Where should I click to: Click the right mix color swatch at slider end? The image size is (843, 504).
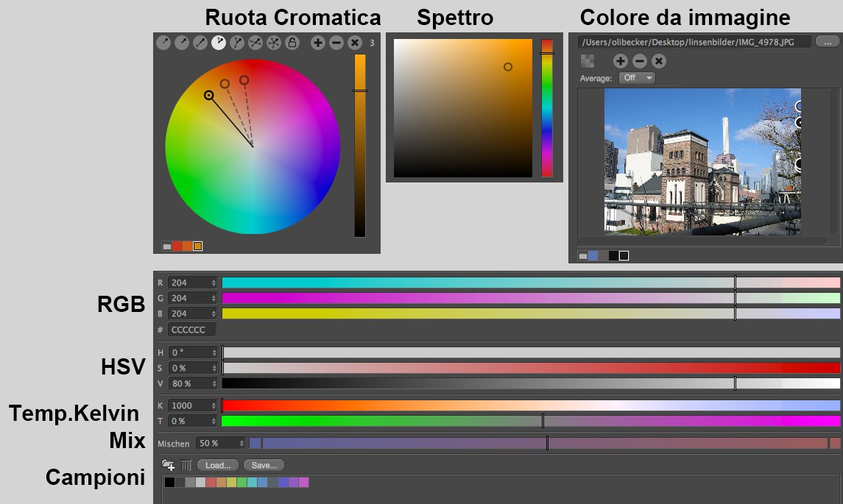coord(834,443)
